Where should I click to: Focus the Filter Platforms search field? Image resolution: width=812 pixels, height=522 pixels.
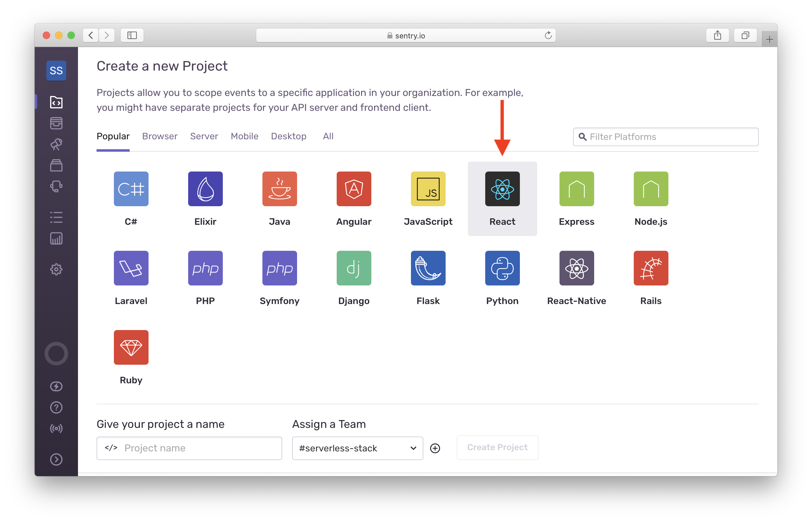[x=666, y=137]
